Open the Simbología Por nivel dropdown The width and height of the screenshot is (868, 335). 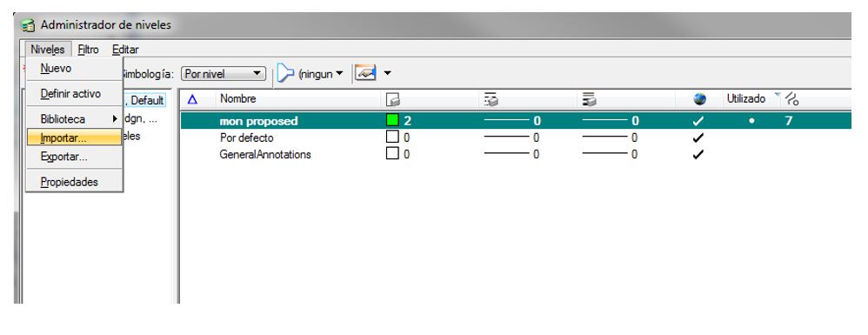pos(224,74)
